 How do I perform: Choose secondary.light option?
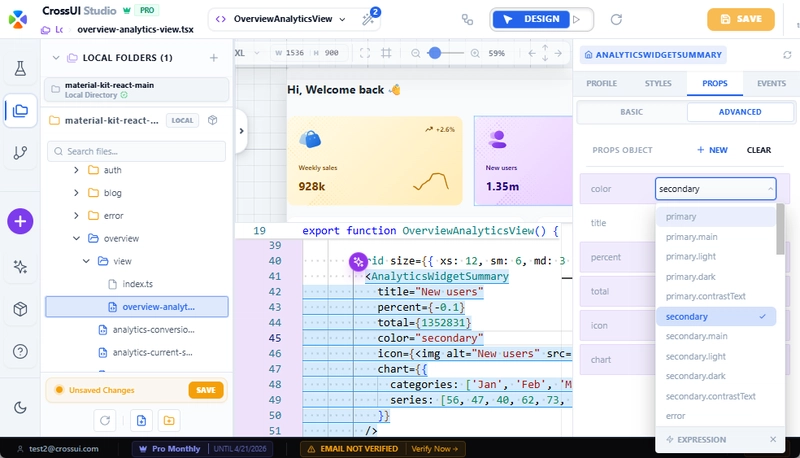coord(715,356)
